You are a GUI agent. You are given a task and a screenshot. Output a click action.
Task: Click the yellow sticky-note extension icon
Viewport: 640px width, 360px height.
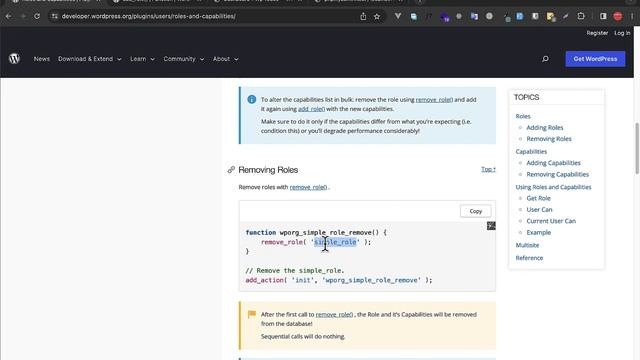point(550,16)
